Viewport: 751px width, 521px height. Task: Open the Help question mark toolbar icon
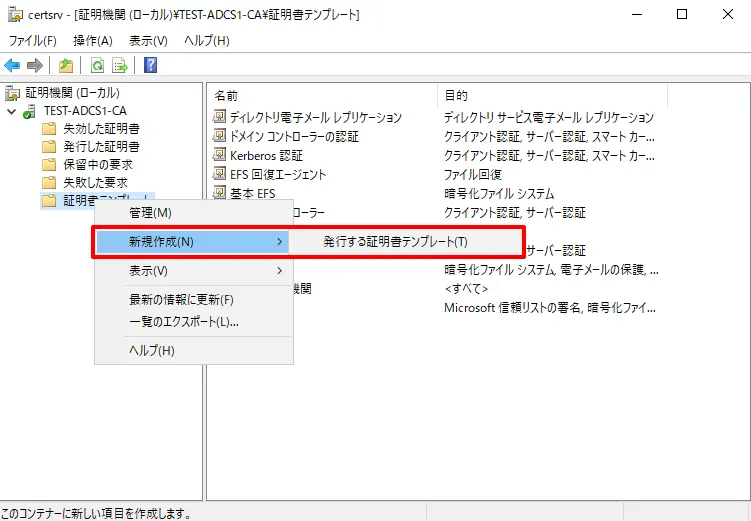point(150,65)
